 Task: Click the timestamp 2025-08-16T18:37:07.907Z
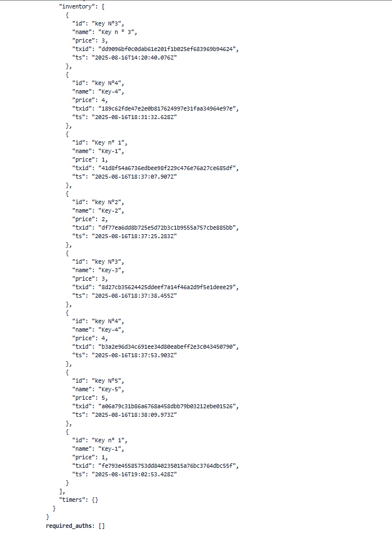(x=134, y=176)
